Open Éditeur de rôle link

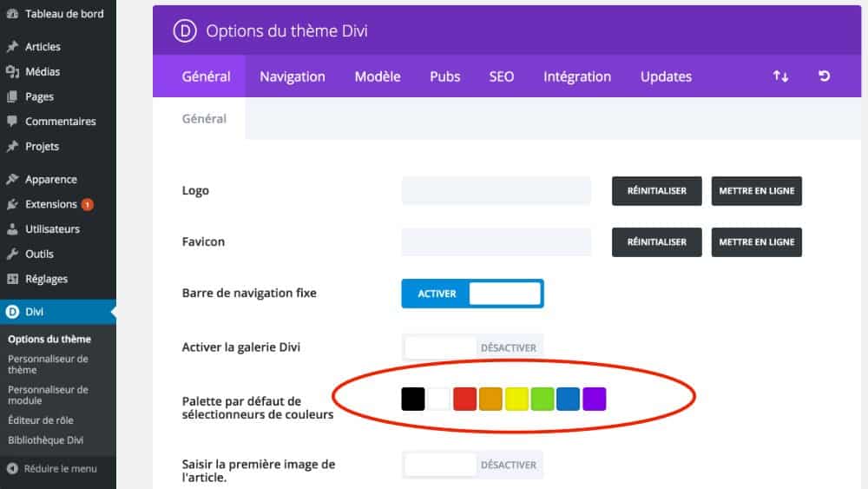point(41,420)
